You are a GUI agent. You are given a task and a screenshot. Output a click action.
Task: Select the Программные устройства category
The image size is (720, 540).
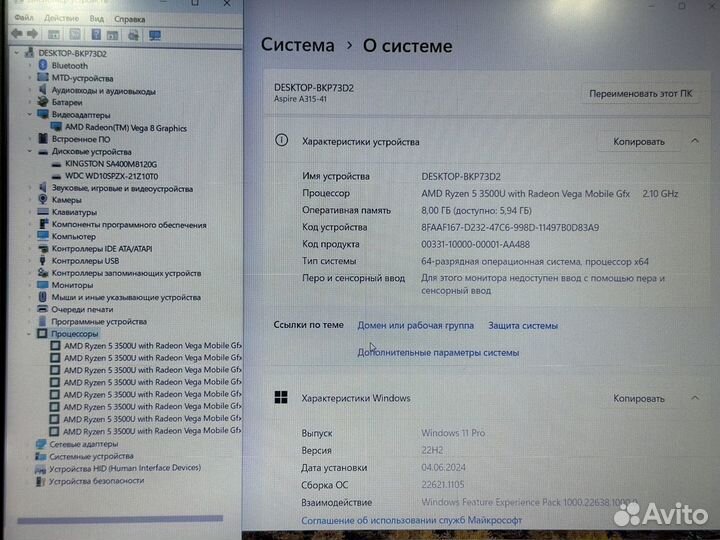[x=99, y=321]
